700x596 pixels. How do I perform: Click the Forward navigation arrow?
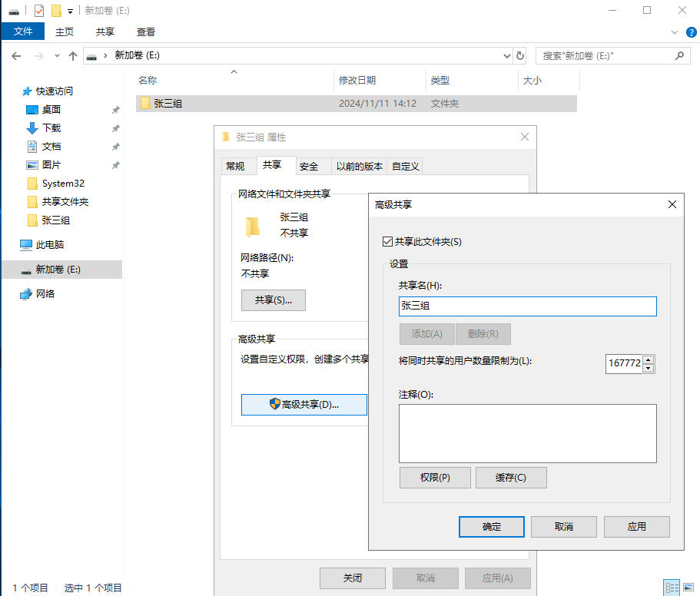[39, 56]
